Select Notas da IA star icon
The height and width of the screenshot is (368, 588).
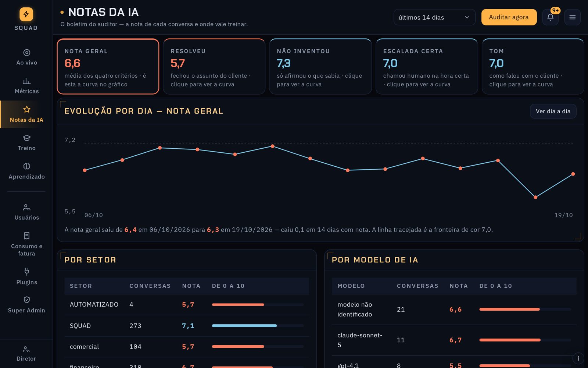(x=26, y=109)
